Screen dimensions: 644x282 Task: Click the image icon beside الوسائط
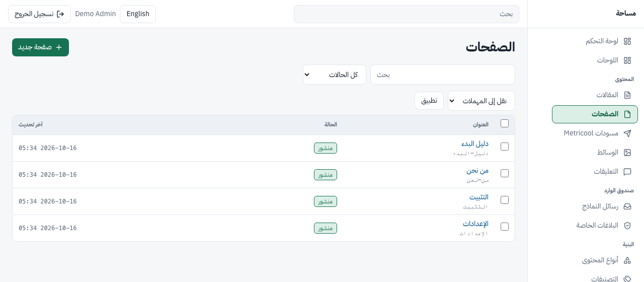pos(627,153)
